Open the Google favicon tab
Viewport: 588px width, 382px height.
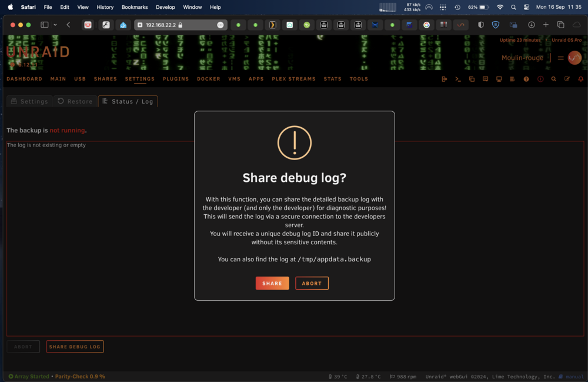click(426, 25)
